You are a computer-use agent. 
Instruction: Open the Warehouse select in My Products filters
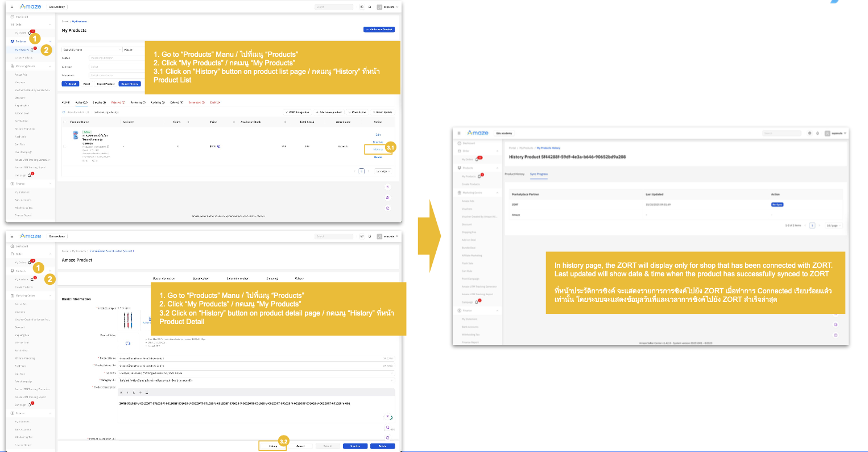(117, 75)
